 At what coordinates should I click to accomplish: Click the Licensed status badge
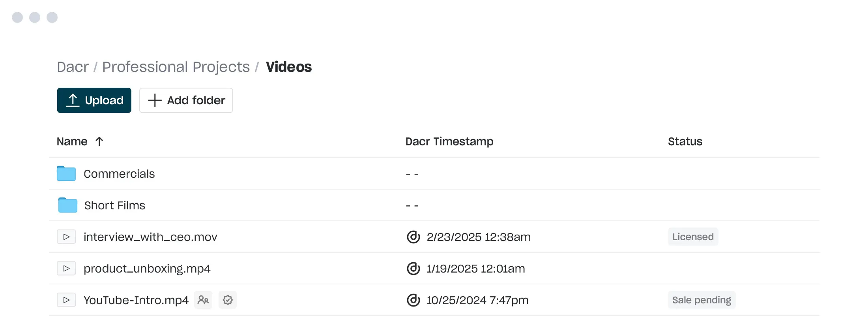pyautogui.click(x=693, y=237)
